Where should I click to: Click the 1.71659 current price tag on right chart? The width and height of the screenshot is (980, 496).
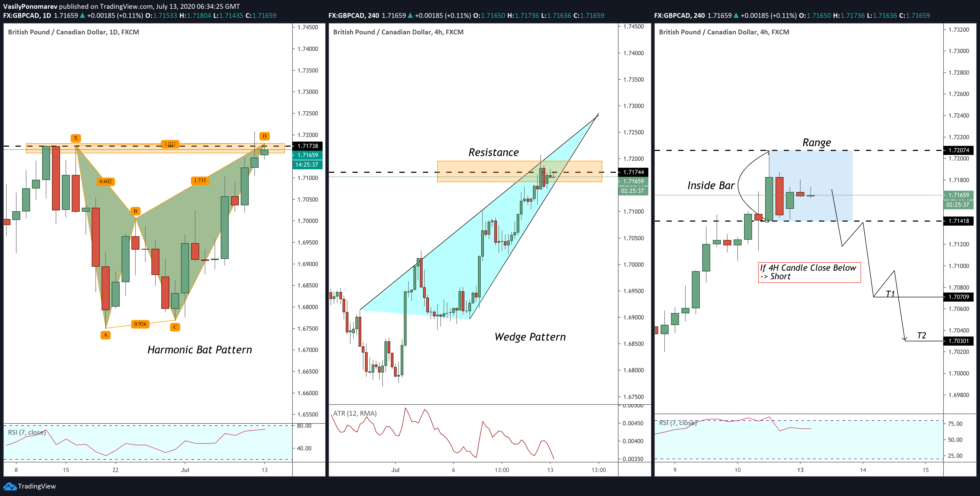(959, 195)
